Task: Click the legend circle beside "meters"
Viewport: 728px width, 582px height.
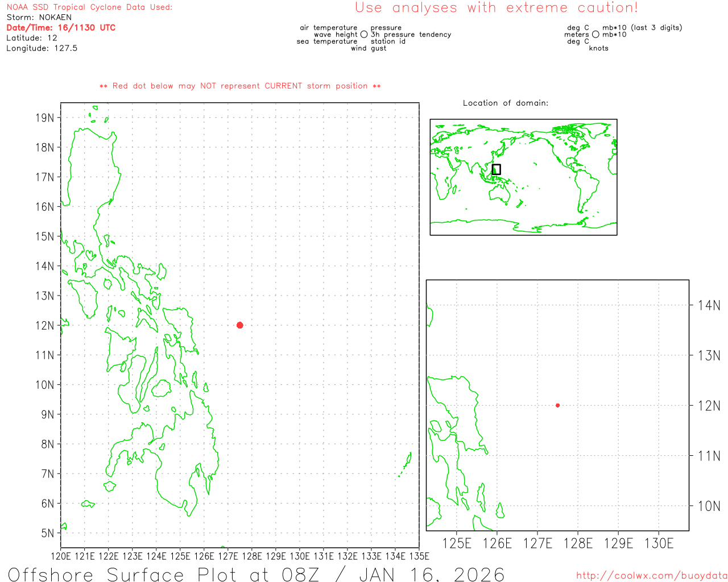Action: [x=595, y=35]
